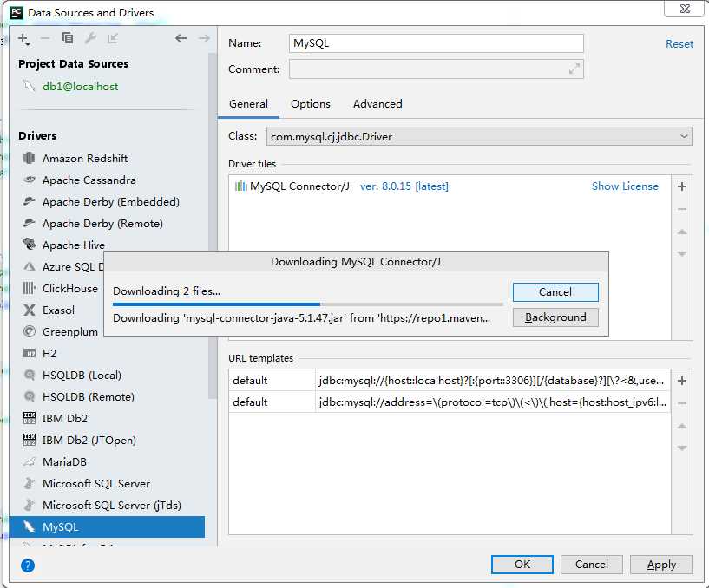Switch to the Options tab

(x=310, y=104)
